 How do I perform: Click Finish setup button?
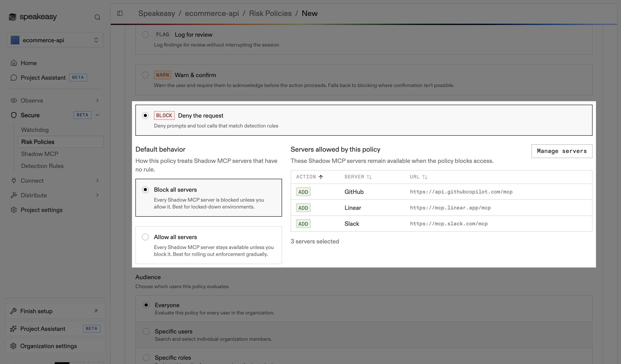(55, 311)
